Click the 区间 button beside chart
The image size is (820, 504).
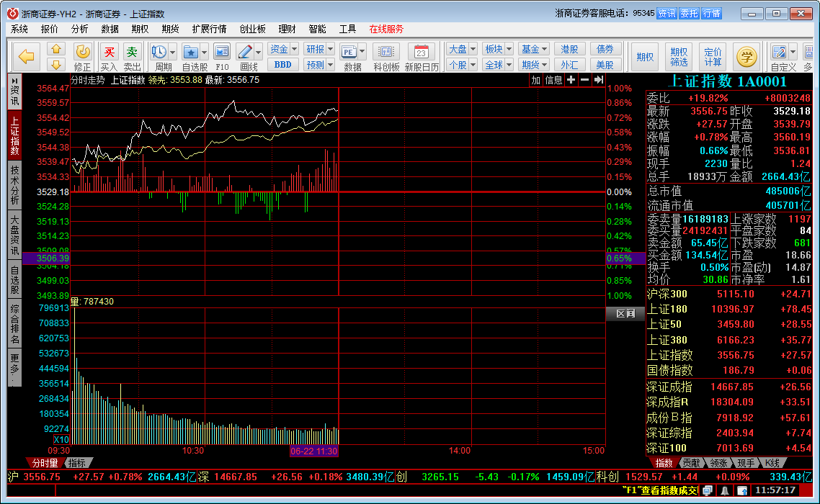coord(625,314)
